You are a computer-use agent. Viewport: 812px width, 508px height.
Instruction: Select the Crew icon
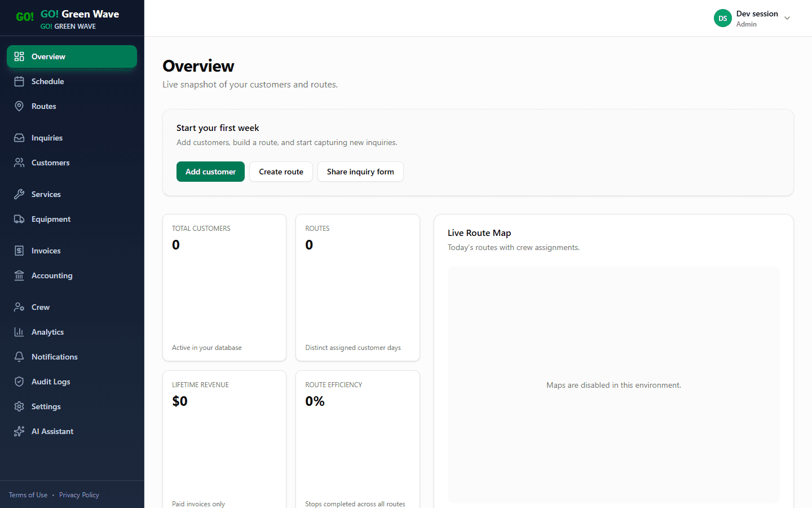click(x=19, y=306)
